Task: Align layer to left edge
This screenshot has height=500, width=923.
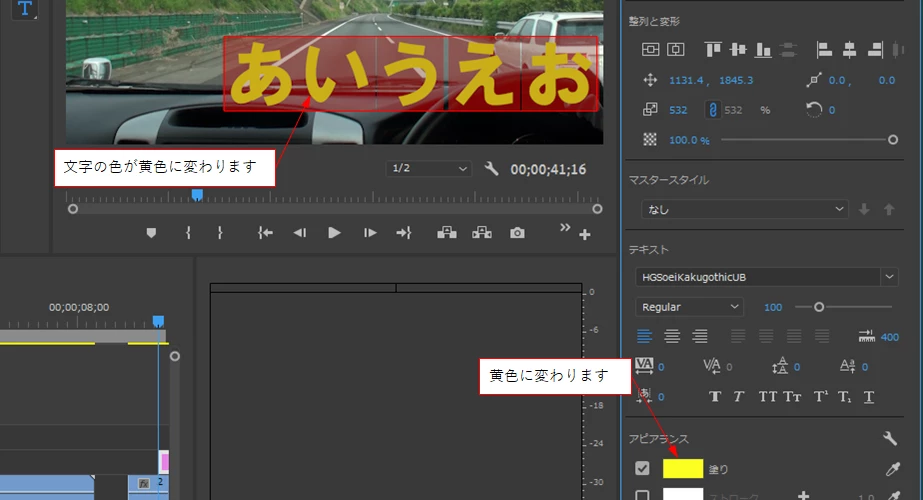Action: [824, 49]
